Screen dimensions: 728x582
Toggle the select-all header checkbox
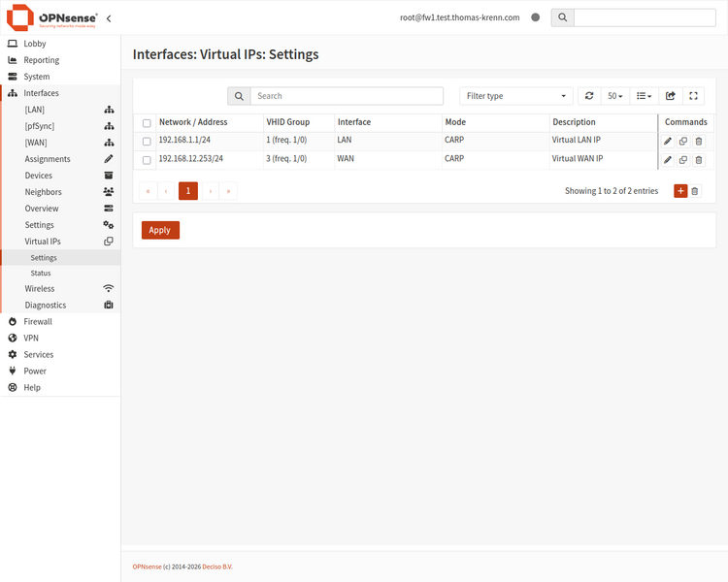(147, 123)
